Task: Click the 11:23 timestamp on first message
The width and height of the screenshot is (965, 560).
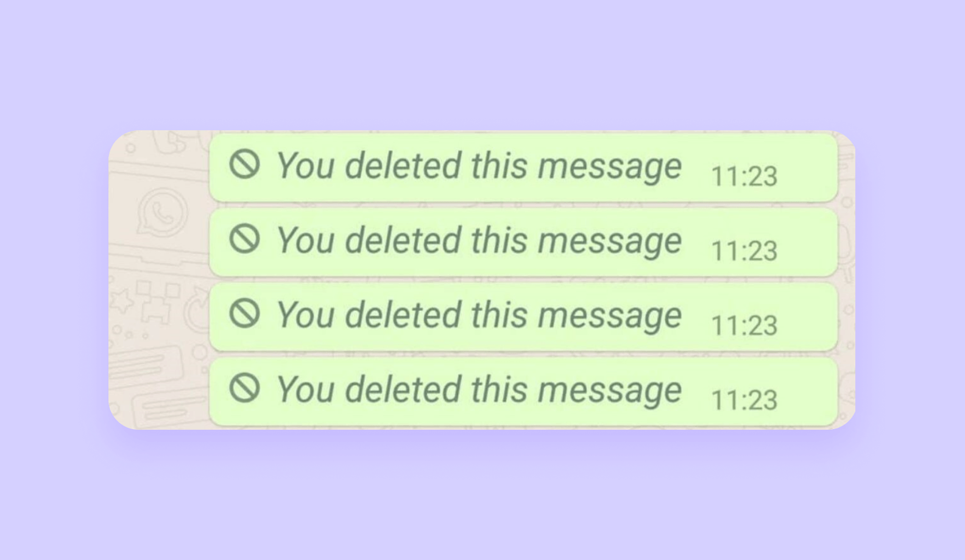Action: tap(744, 177)
